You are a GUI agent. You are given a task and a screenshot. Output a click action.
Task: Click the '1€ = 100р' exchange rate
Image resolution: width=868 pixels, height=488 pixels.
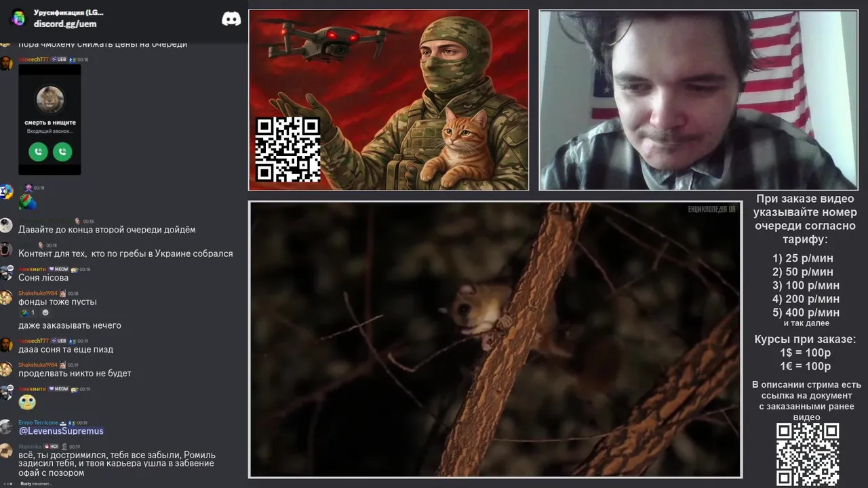[805, 367]
